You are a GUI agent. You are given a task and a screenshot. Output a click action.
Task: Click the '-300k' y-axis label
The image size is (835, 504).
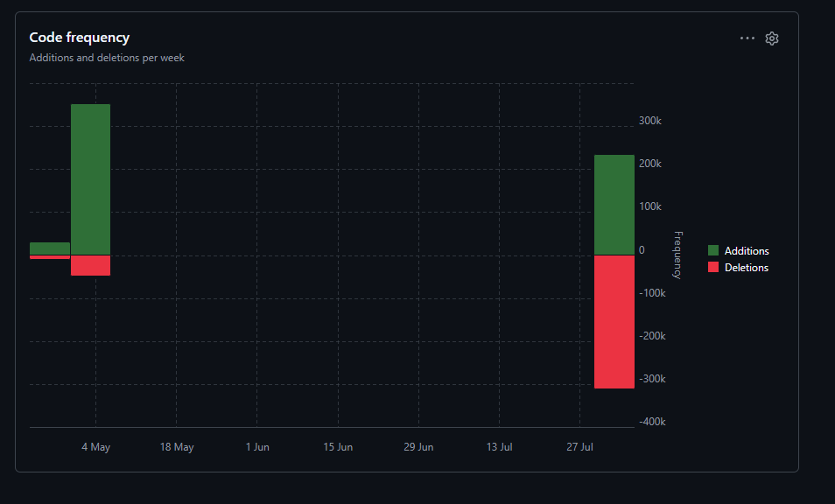[652, 379]
